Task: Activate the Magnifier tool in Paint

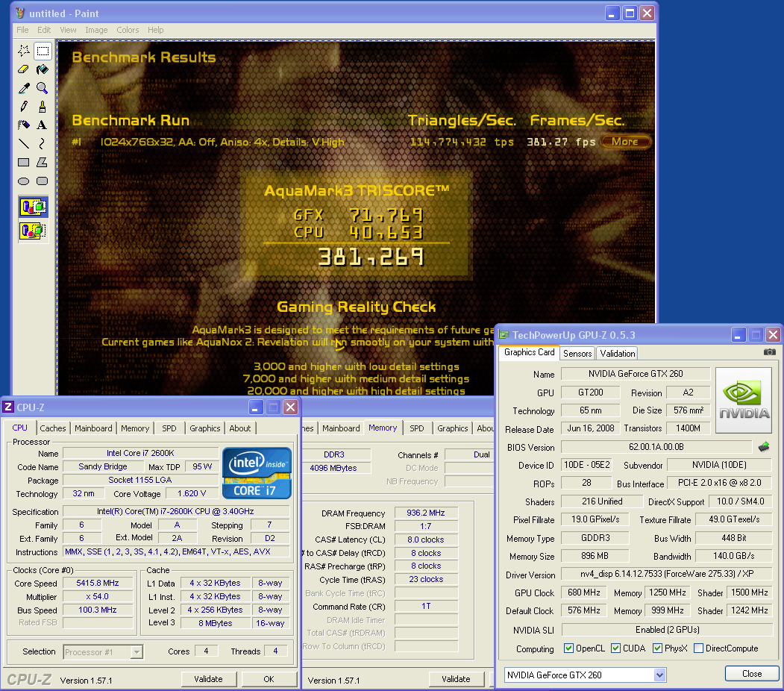Action: [x=43, y=88]
